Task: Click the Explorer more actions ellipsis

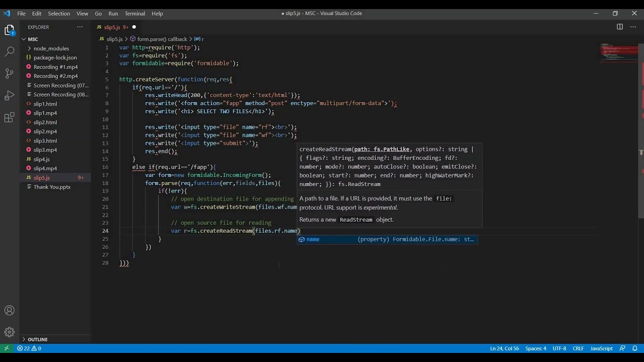Action: click(80, 27)
